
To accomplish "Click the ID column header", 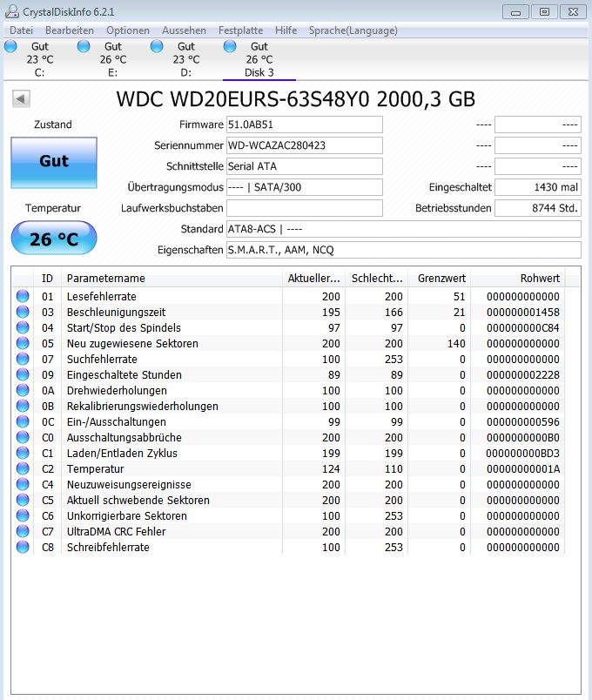I will (47, 278).
